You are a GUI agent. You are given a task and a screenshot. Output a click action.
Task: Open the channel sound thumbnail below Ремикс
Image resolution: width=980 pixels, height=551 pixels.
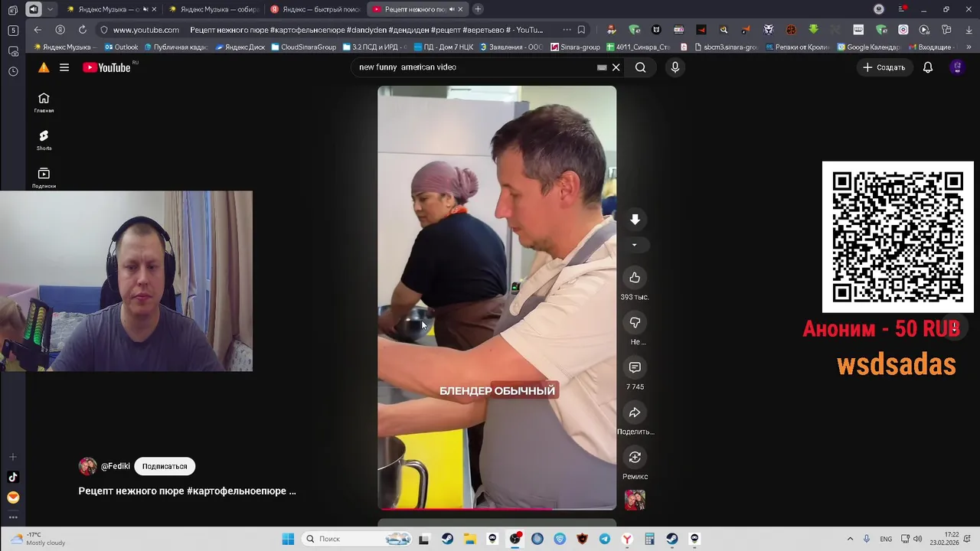point(635,500)
